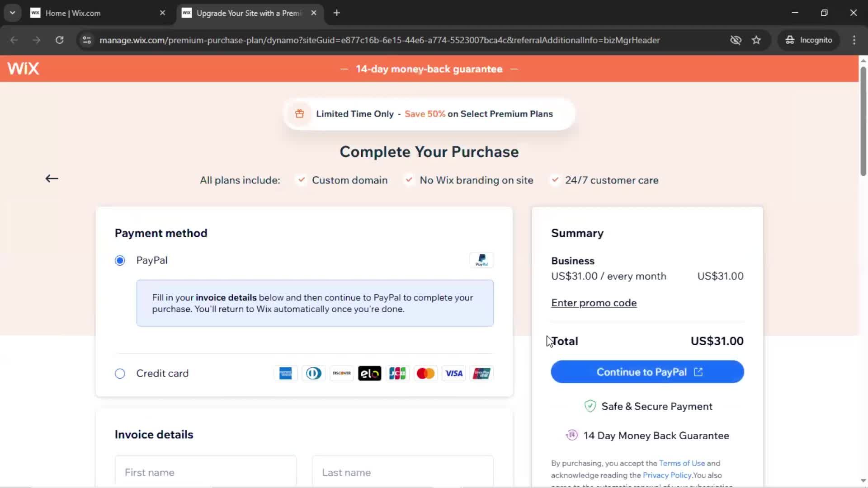Click the Visa card icon
The image size is (868, 488).
453,373
